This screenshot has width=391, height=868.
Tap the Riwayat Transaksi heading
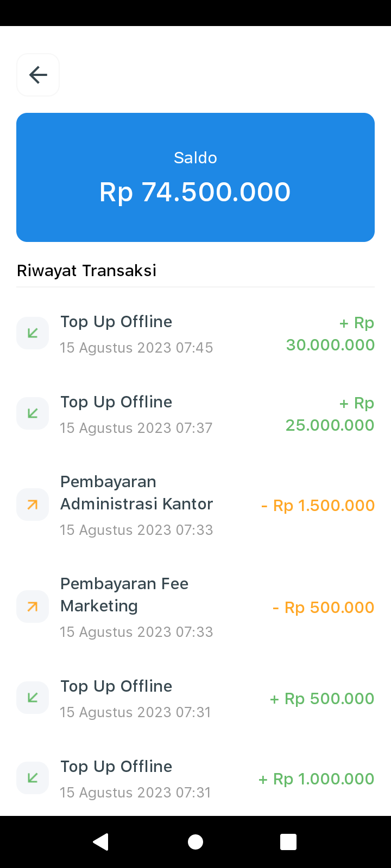coord(87,270)
